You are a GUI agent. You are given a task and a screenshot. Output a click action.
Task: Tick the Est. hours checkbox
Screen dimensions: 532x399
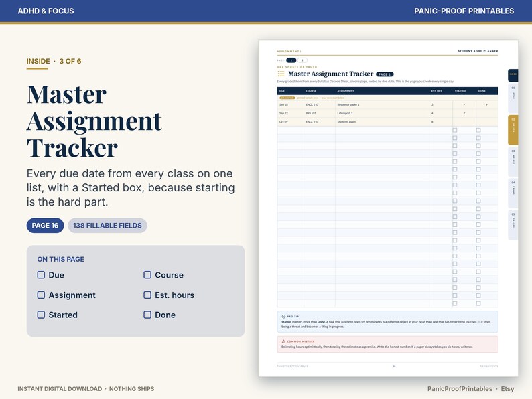tap(147, 295)
